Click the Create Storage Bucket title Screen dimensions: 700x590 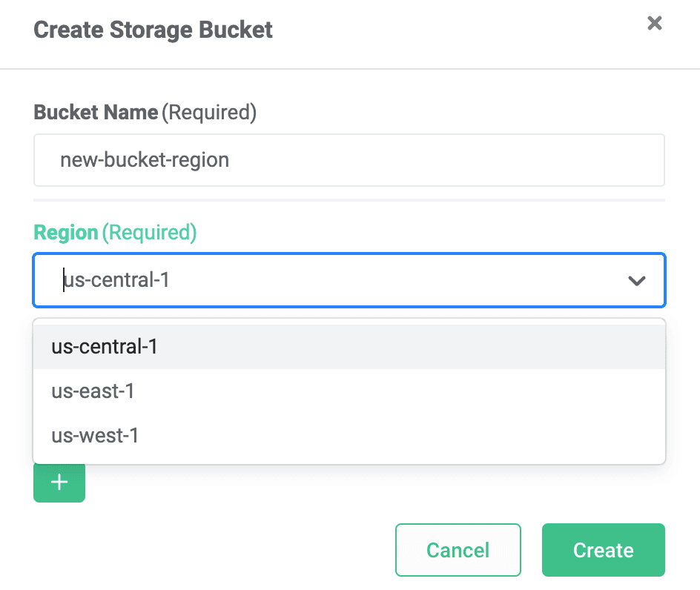[153, 30]
